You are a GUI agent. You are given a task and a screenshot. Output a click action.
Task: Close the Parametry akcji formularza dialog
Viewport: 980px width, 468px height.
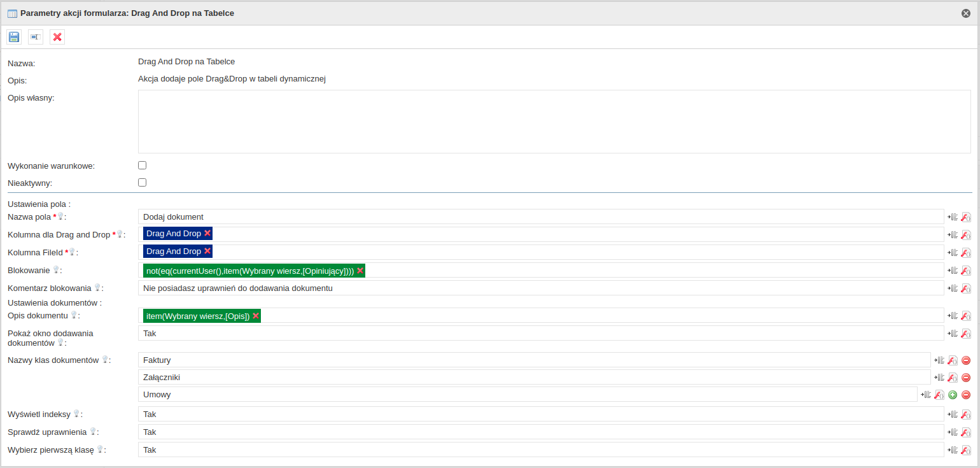coord(966,13)
